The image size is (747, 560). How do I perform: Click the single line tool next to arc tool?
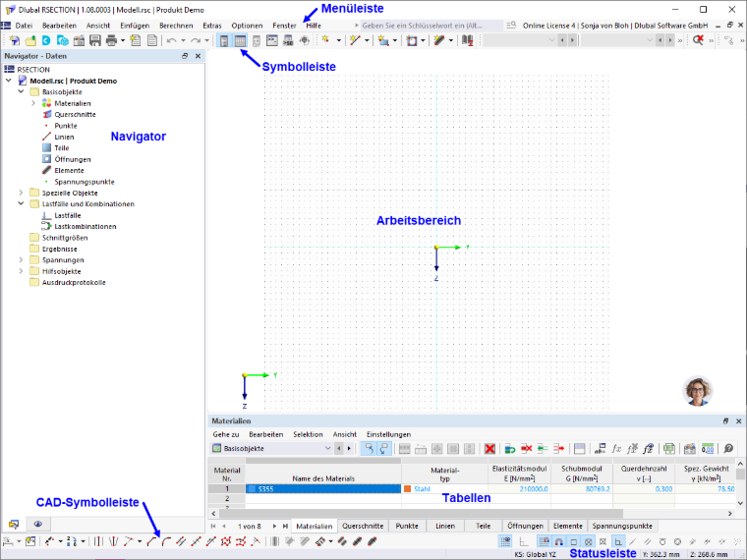(x=151, y=541)
